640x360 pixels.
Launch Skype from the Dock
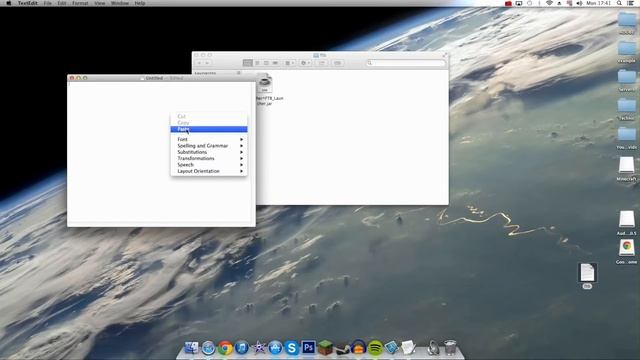pos(292,348)
